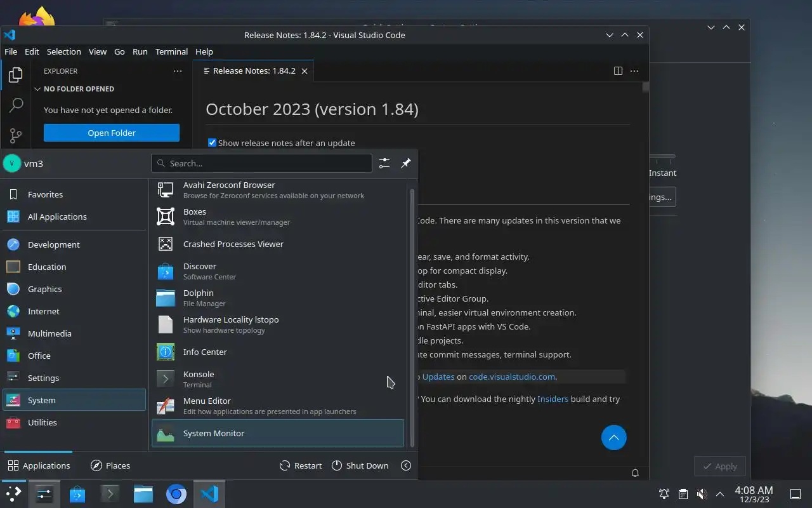The width and height of the screenshot is (812, 508).
Task: Select the Education category
Action: point(74,267)
